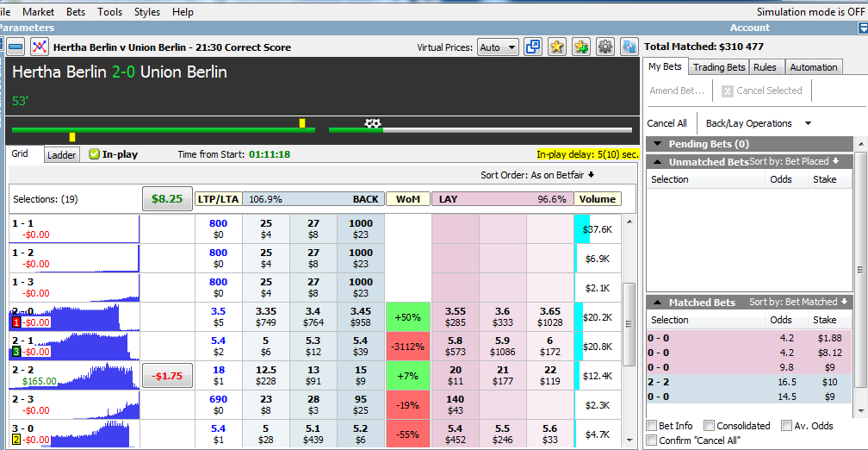
Task: Open the 2 - 1 selection price chart
Action: click(74, 346)
